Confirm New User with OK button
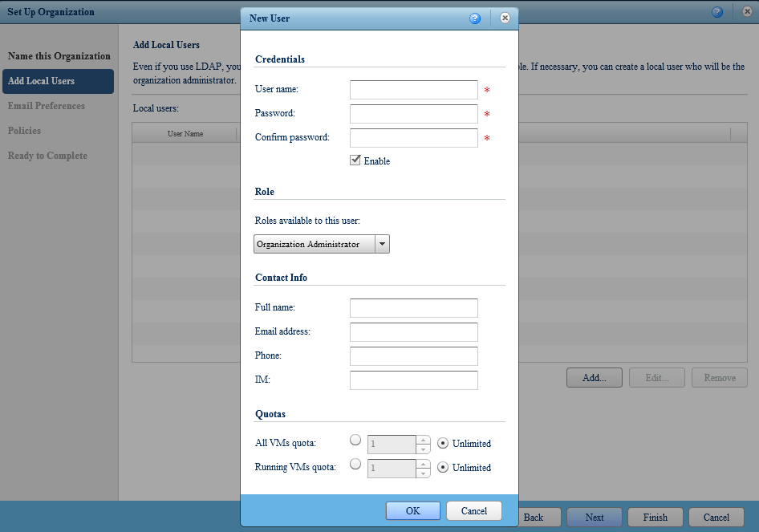Screen dimensions: 759x532 413,510
